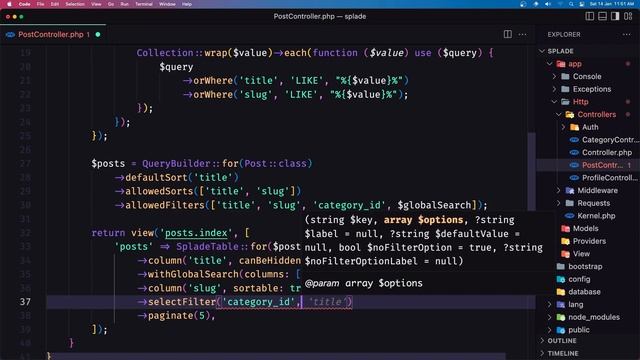
Task: Open the View menu
Action: click(96, 4)
